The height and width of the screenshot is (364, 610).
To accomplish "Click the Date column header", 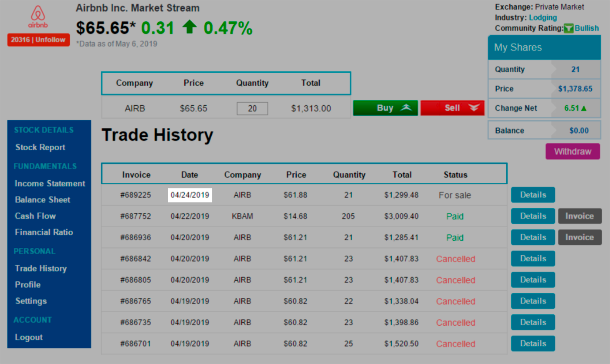I will click(190, 175).
